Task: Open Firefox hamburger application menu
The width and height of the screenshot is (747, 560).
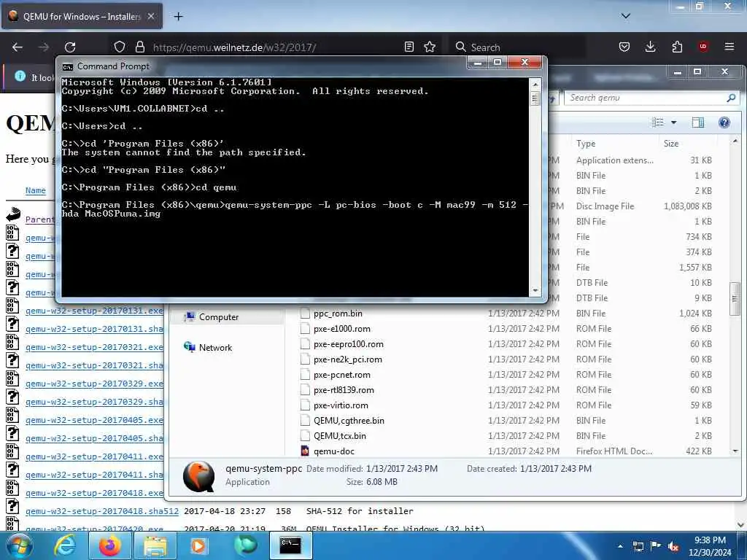Action: tap(729, 47)
